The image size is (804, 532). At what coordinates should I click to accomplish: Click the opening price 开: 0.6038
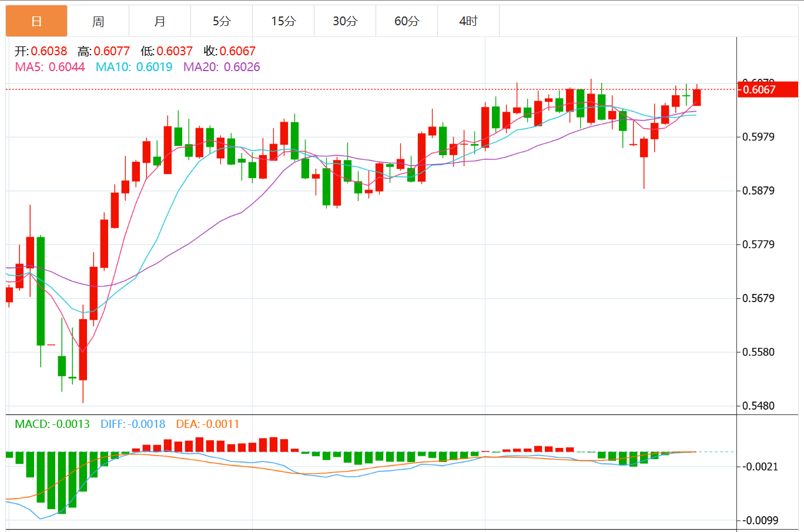[41, 51]
